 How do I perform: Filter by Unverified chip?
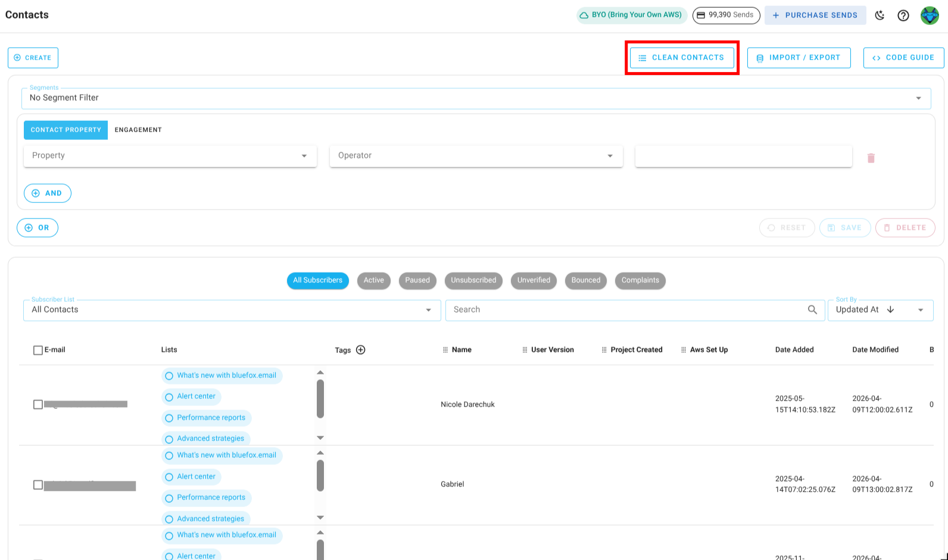(x=534, y=280)
